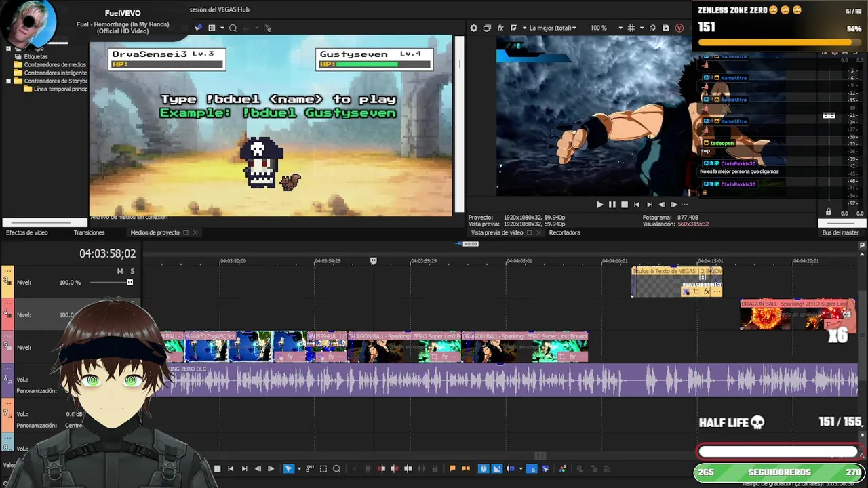868x488 pixels.
Task: Click the playhead marker on timeline ruler
Action: click(x=373, y=260)
